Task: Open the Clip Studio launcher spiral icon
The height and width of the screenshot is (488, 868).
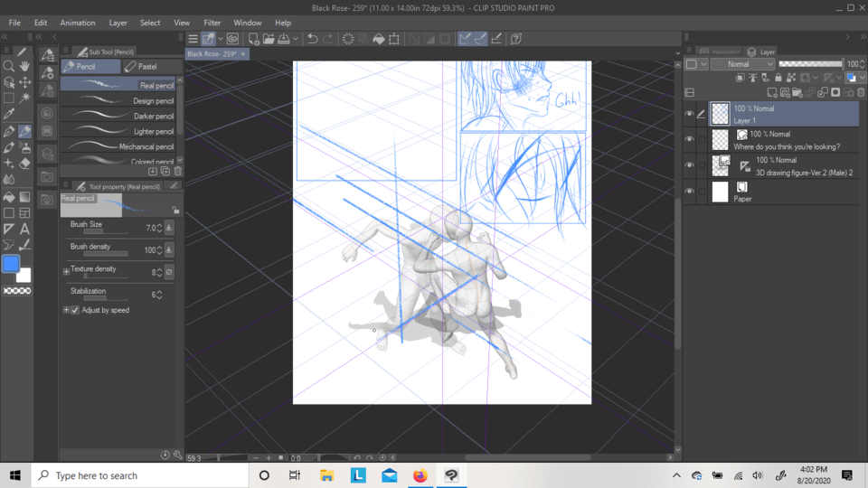Action: 232,39
